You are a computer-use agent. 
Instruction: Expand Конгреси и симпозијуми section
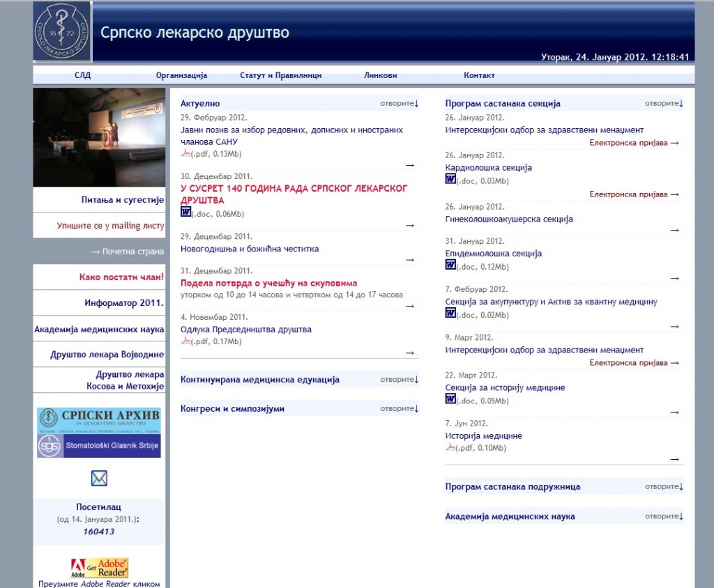point(400,409)
